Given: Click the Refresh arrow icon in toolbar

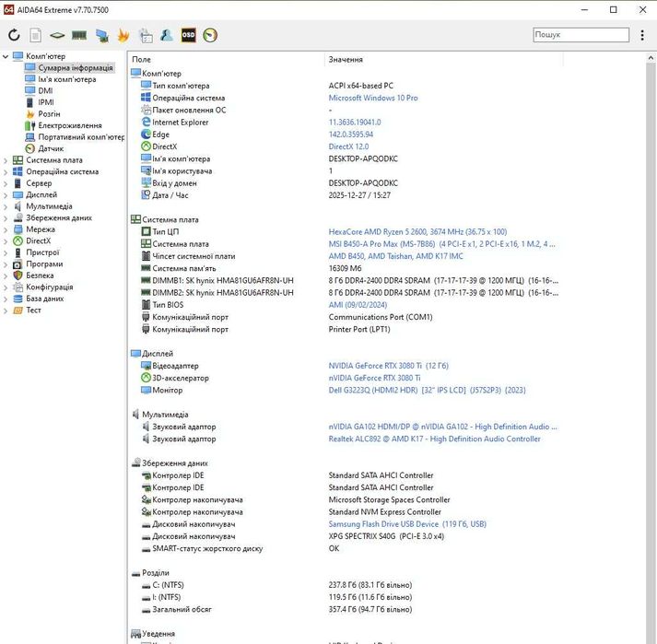Looking at the screenshot, I should pos(14,35).
